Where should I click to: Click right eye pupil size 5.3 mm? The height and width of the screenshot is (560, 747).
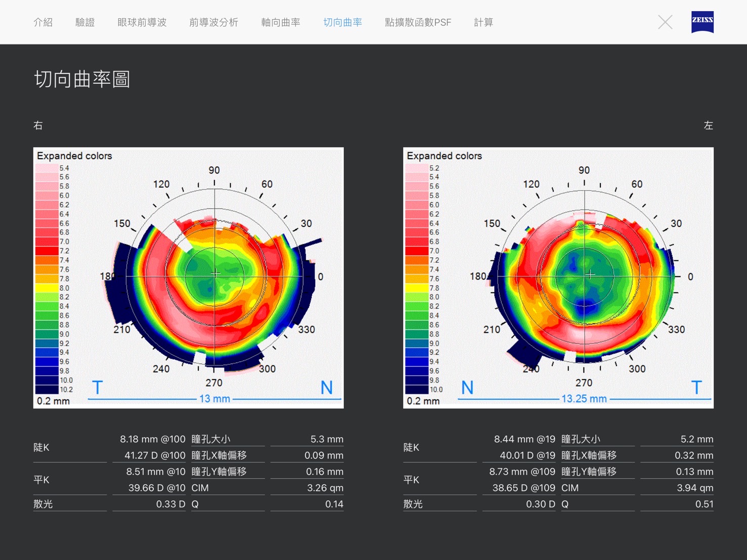(x=327, y=439)
